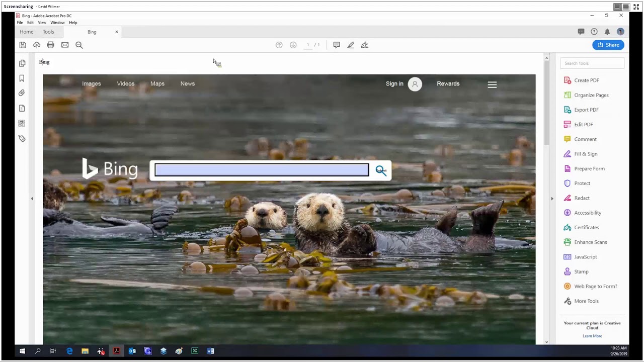Open the Edit PDF tool
644x362 pixels.
(x=578, y=124)
